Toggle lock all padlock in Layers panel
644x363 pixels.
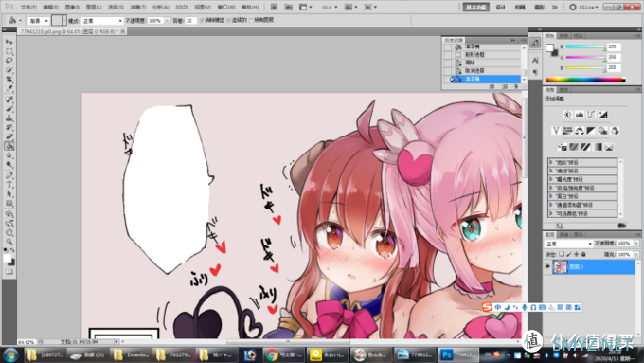583,254
